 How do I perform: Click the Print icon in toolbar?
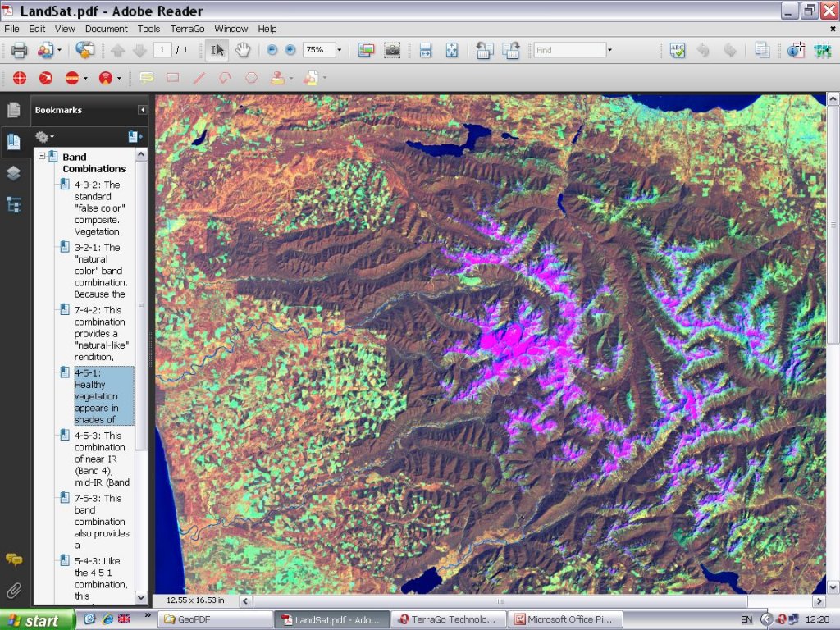click(x=19, y=50)
